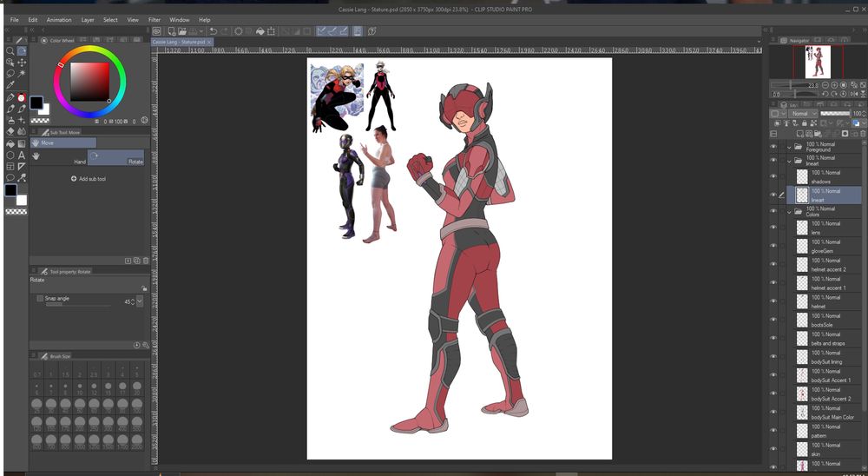Open the Animation menu

click(x=59, y=19)
